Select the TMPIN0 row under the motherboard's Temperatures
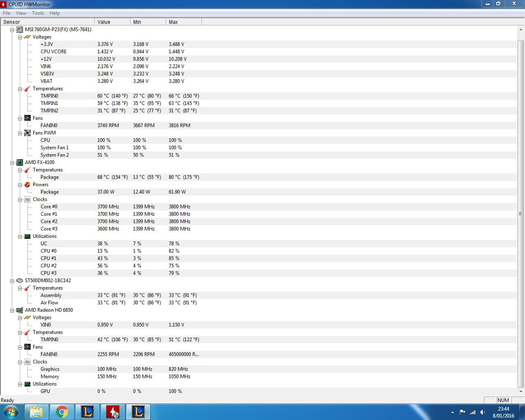525x420 pixels. pyautogui.click(x=258, y=96)
